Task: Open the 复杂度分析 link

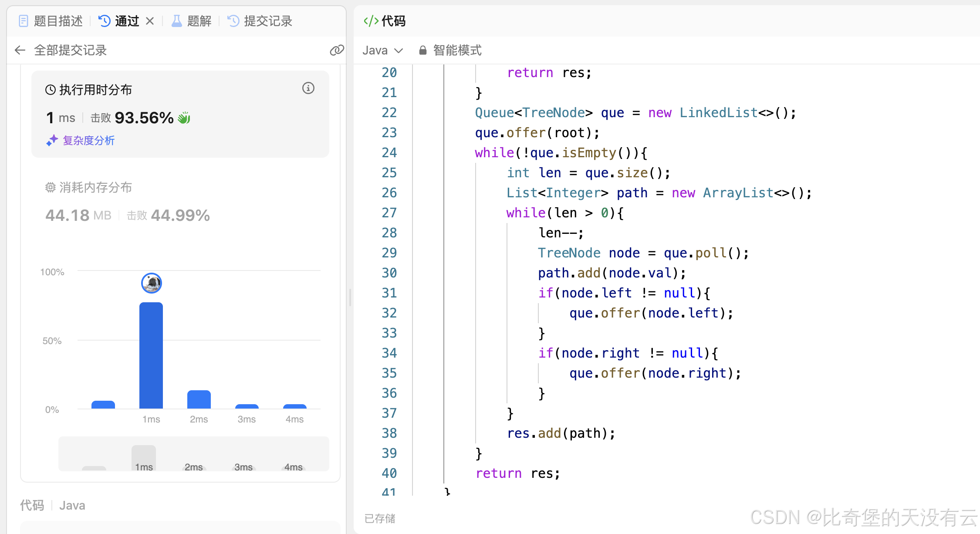Action: [x=88, y=140]
